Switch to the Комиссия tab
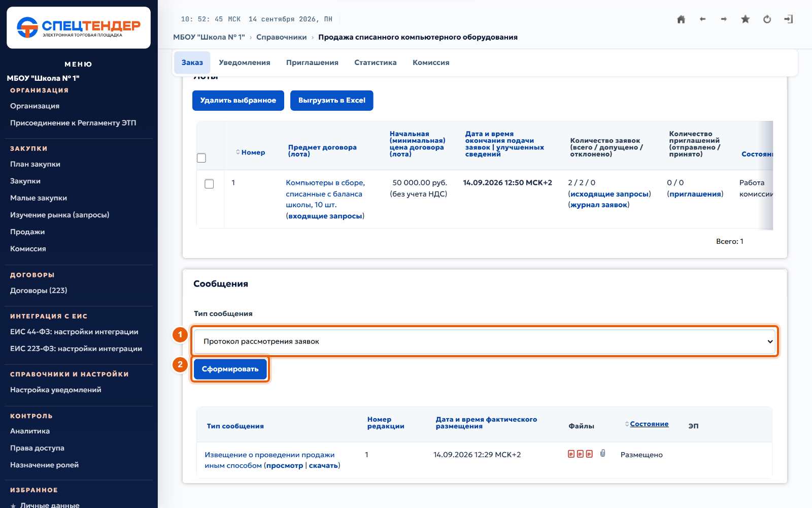This screenshot has height=508, width=812. click(431, 62)
